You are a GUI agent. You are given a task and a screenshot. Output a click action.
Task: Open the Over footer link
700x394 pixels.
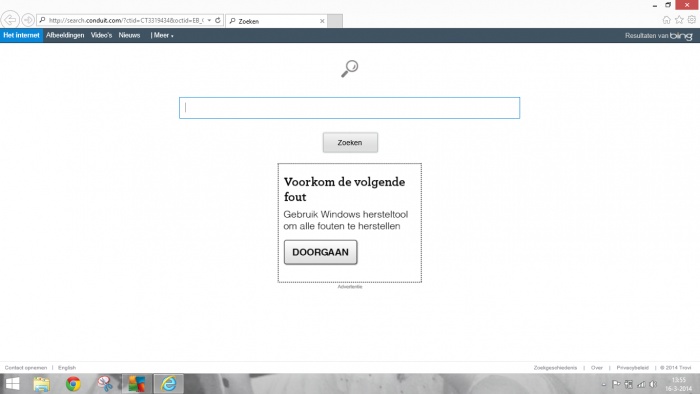pos(596,368)
